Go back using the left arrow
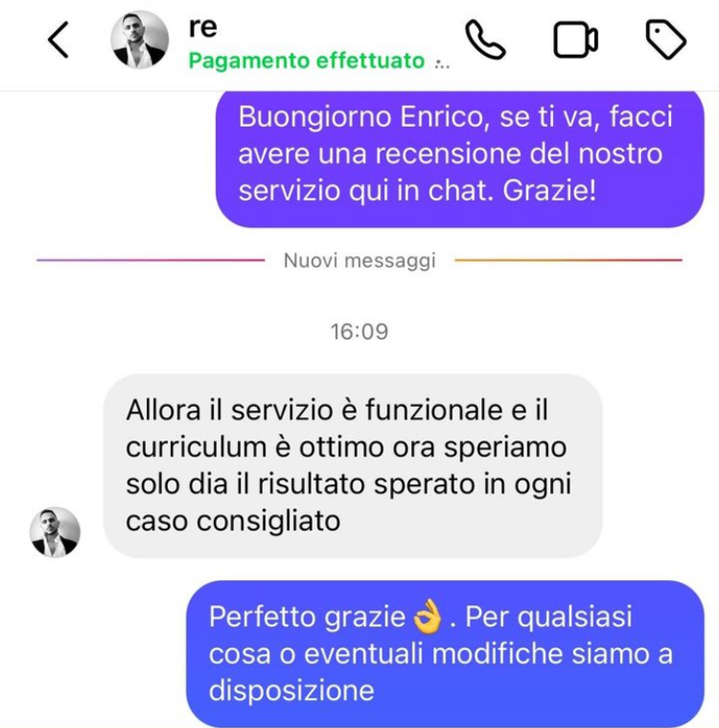 58,40
